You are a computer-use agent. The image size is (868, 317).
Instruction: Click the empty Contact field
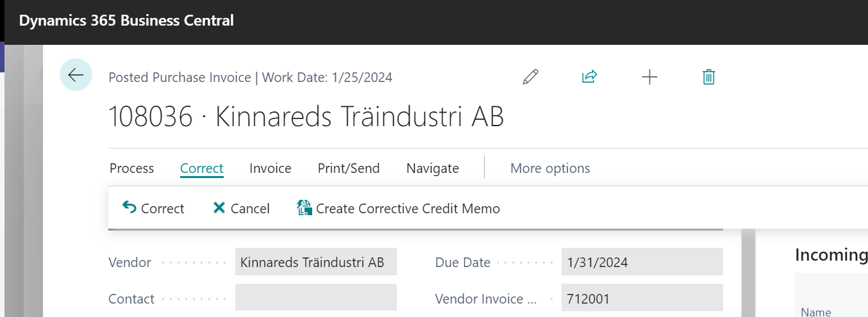coord(316,298)
